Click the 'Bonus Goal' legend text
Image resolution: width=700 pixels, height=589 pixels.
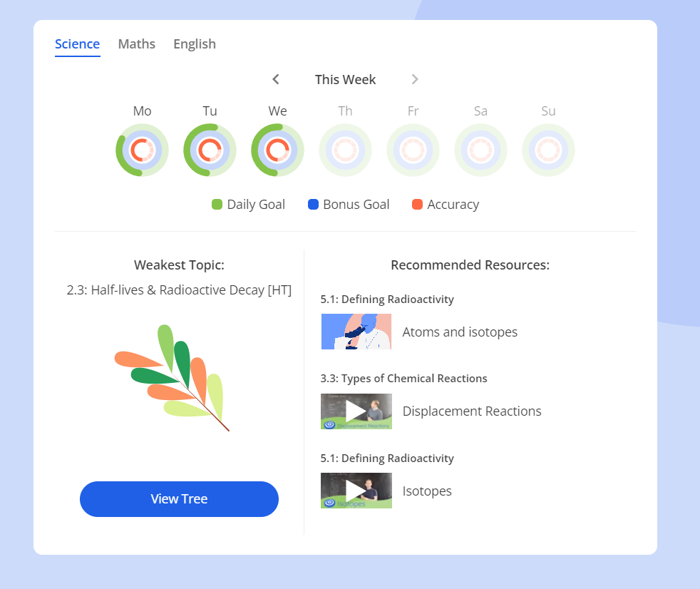[356, 205]
